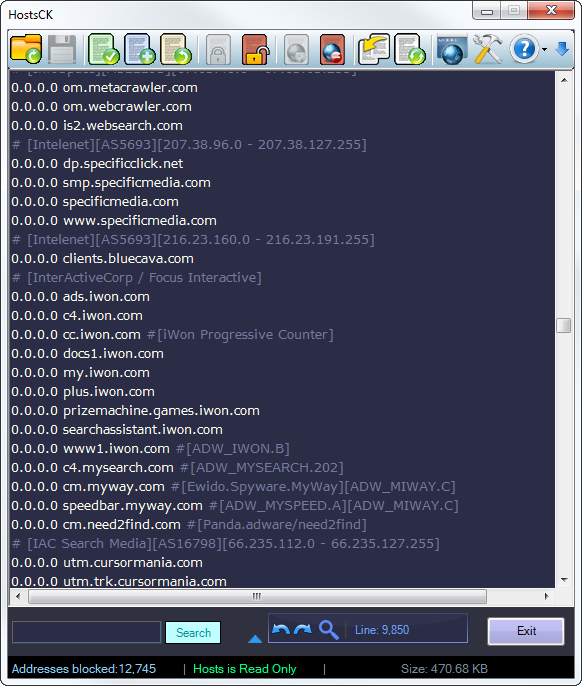Expand the help dropdown arrow

pyautogui.click(x=544, y=49)
